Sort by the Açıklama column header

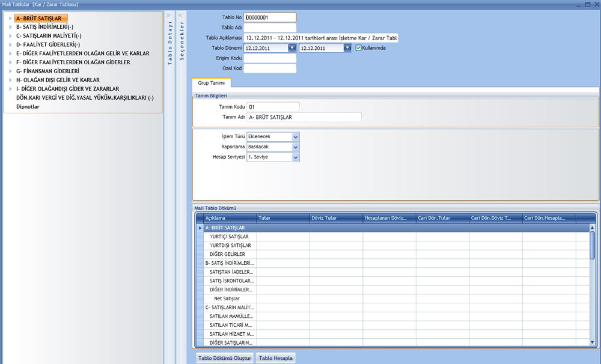(230, 218)
